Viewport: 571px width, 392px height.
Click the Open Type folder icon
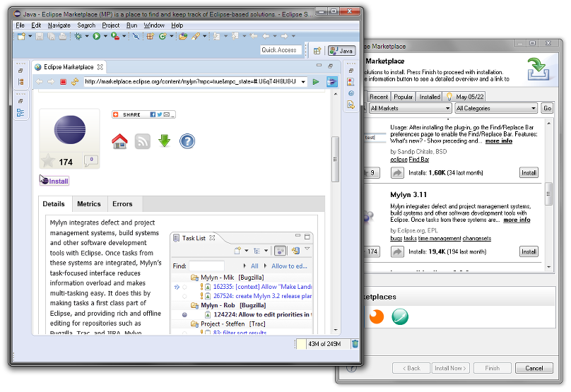[183, 36]
